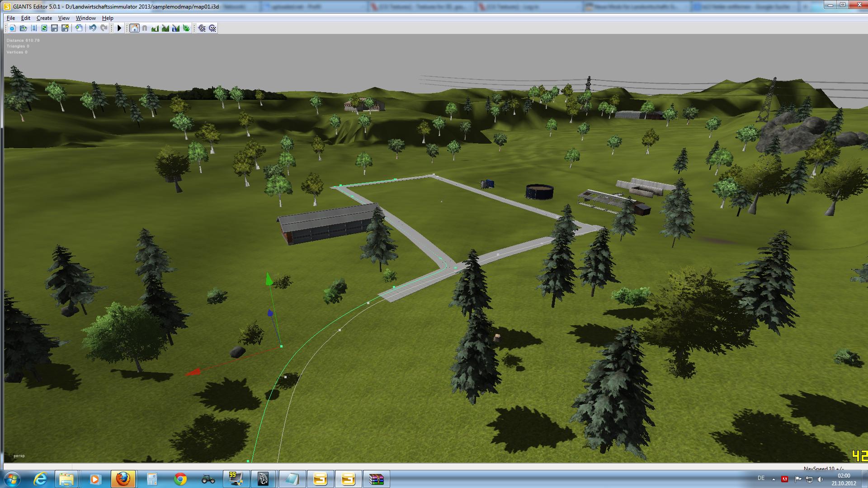Viewport: 868px width, 488px height.
Task: Select the terrain foliage paint tool
Action: tap(186, 28)
